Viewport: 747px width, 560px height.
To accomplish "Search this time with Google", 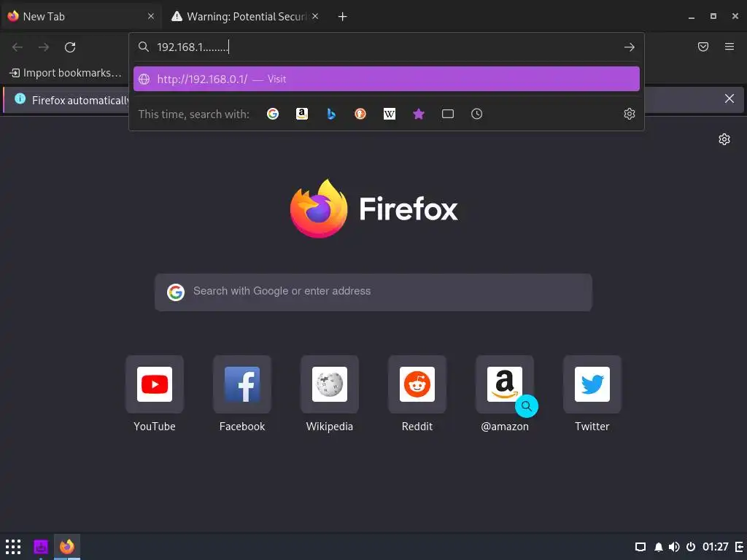I will (x=273, y=114).
